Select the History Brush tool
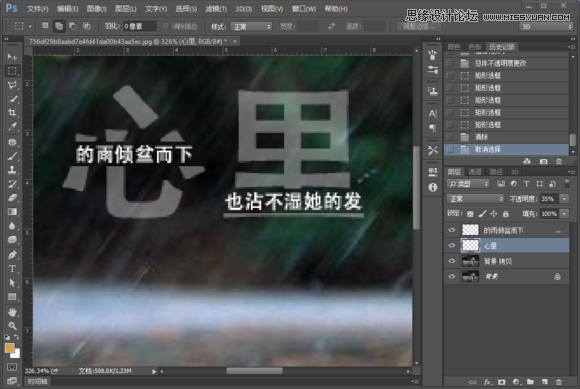Viewport: 580px width, 389px height. coord(12,184)
